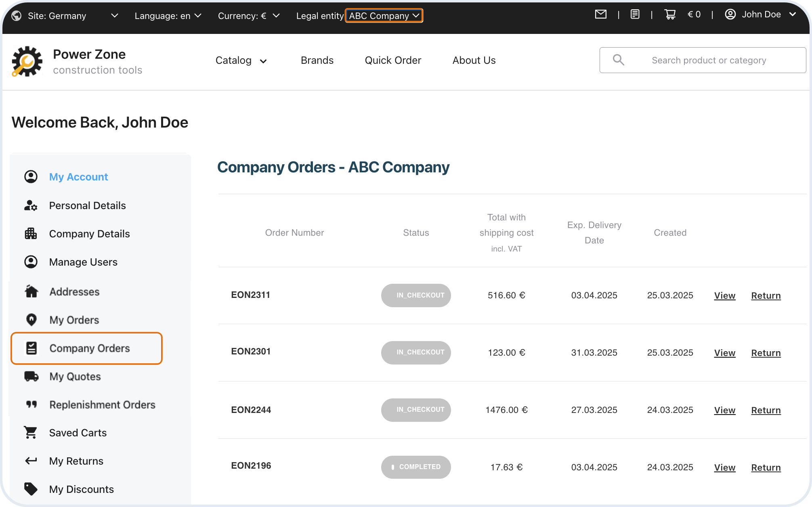812x507 pixels.
Task: Click the Power Zone gear logo
Action: [x=27, y=61]
